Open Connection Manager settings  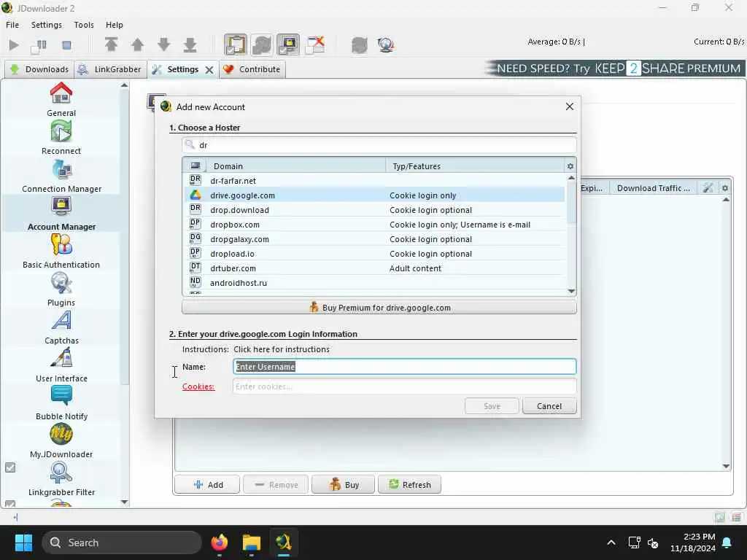point(61,175)
